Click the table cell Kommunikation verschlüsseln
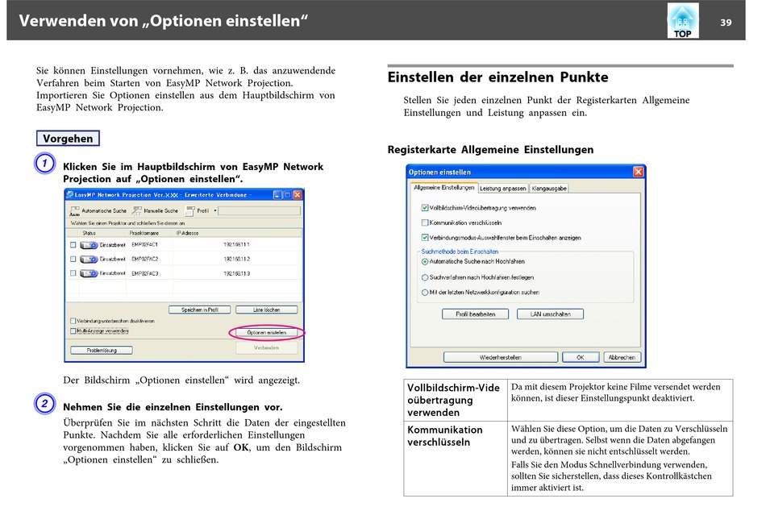Screen dimensions: 766x532 (456, 459)
